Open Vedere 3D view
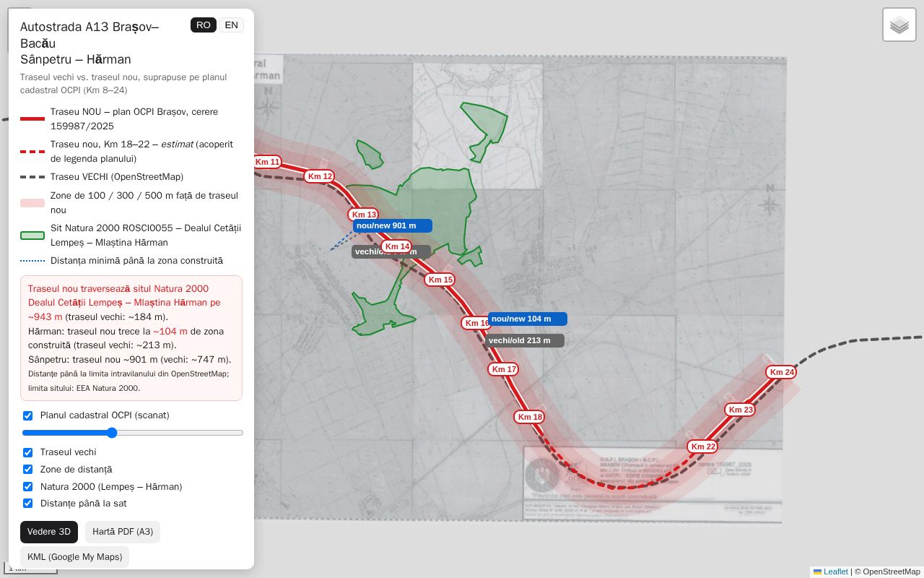Image resolution: width=924 pixels, height=578 pixels. coord(49,532)
